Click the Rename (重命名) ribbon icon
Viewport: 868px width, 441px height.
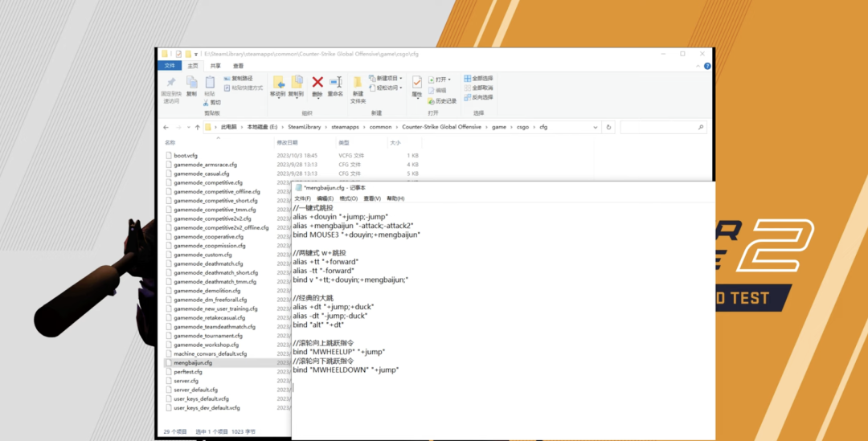click(x=335, y=83)
